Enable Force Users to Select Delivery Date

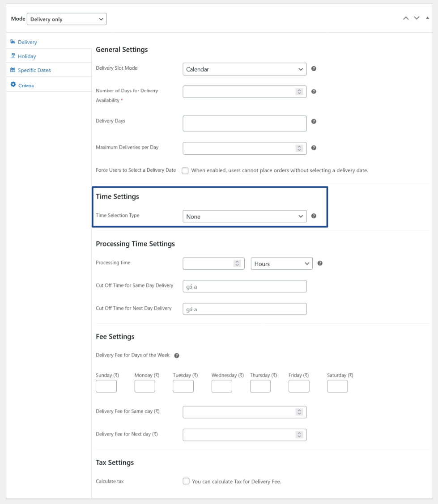(x=185, y=171)
